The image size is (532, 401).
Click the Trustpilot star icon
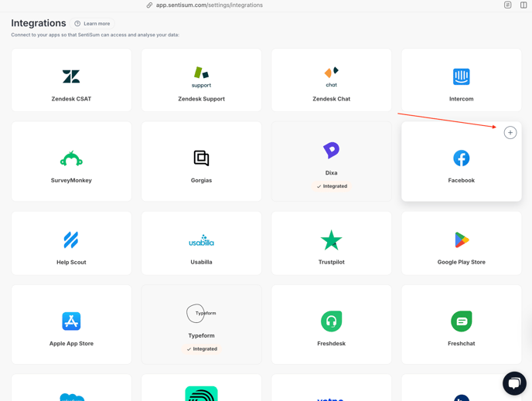(x=332, y=240)
